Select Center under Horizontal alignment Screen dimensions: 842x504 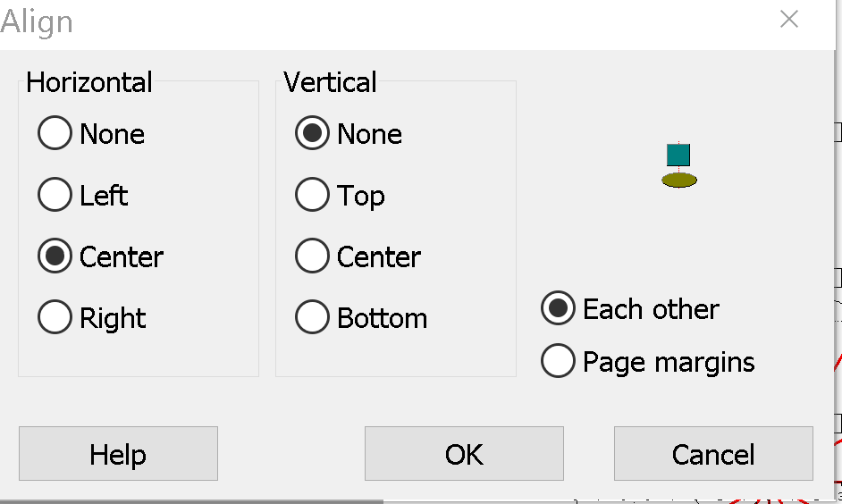tap(55, 257)
